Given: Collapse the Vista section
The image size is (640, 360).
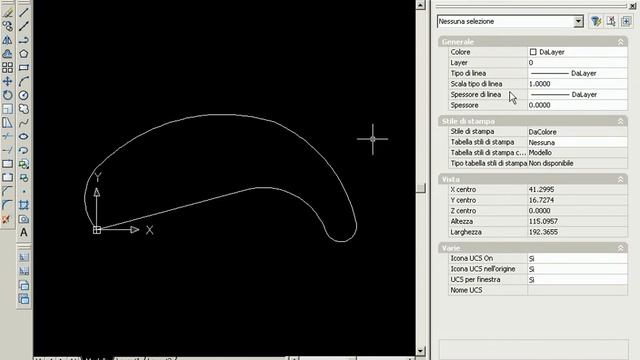Looking at the screenshot, I should coord(620,180).
